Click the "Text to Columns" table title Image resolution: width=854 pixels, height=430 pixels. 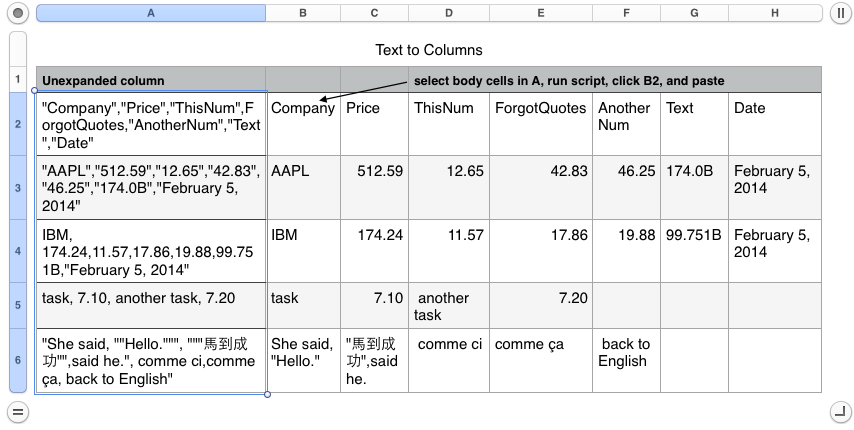428,50
